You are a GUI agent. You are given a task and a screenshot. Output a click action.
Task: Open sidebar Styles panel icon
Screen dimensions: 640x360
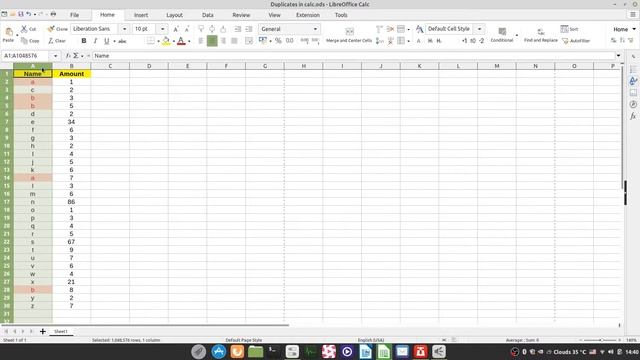(x=633, y=81)
